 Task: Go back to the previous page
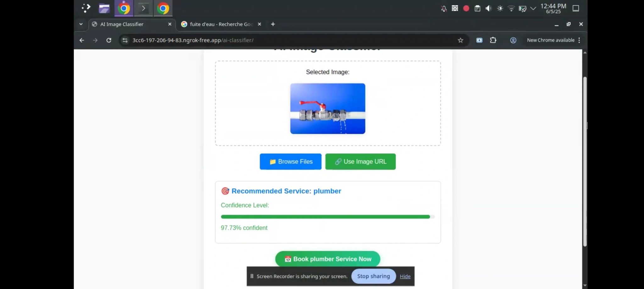[82, 40]
